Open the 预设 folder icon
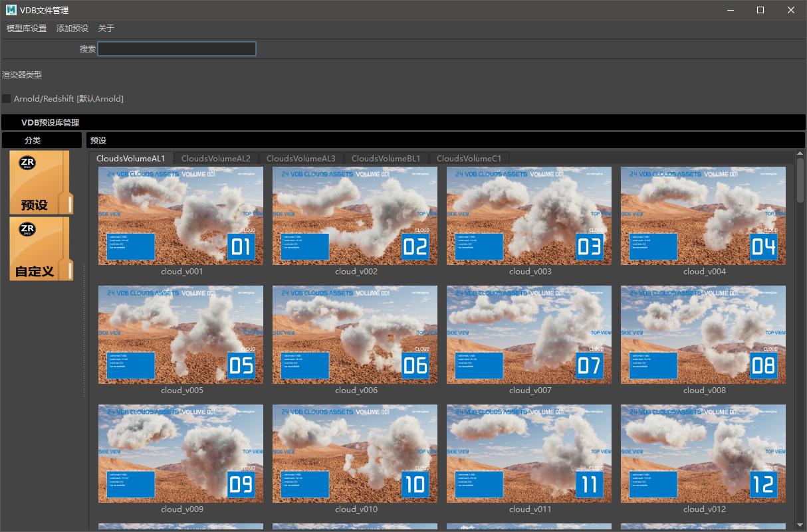807x532 pixels. coord(39,183)
